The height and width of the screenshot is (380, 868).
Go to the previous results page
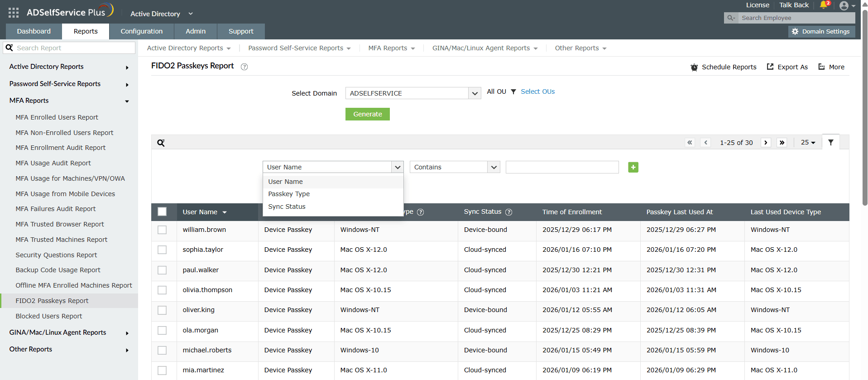tap(705, 142)
